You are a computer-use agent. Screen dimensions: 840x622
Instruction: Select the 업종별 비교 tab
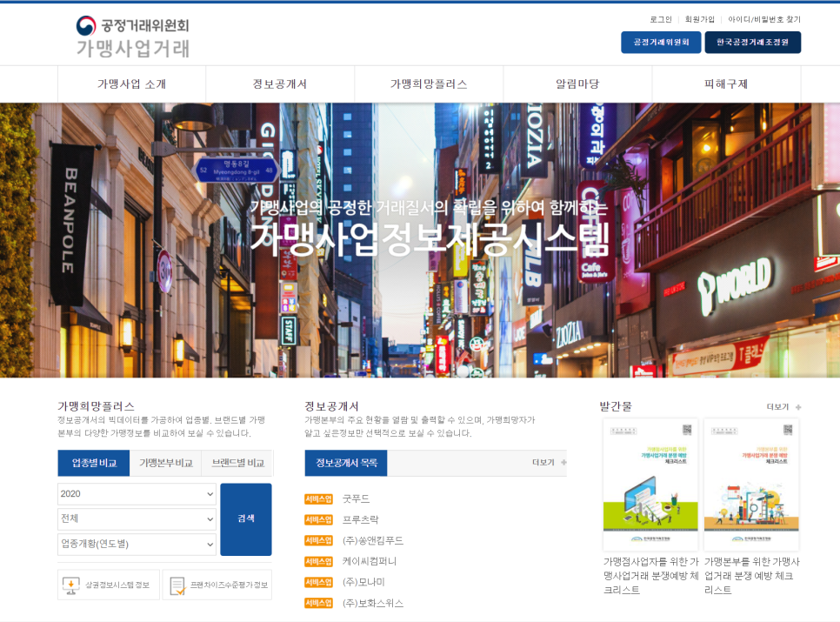click(94, 463)
